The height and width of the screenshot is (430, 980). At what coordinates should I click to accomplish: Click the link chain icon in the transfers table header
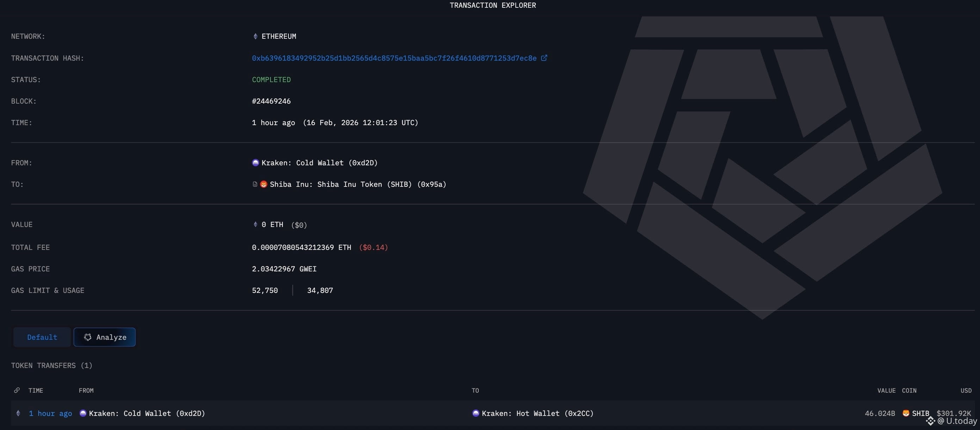point(17,391)
